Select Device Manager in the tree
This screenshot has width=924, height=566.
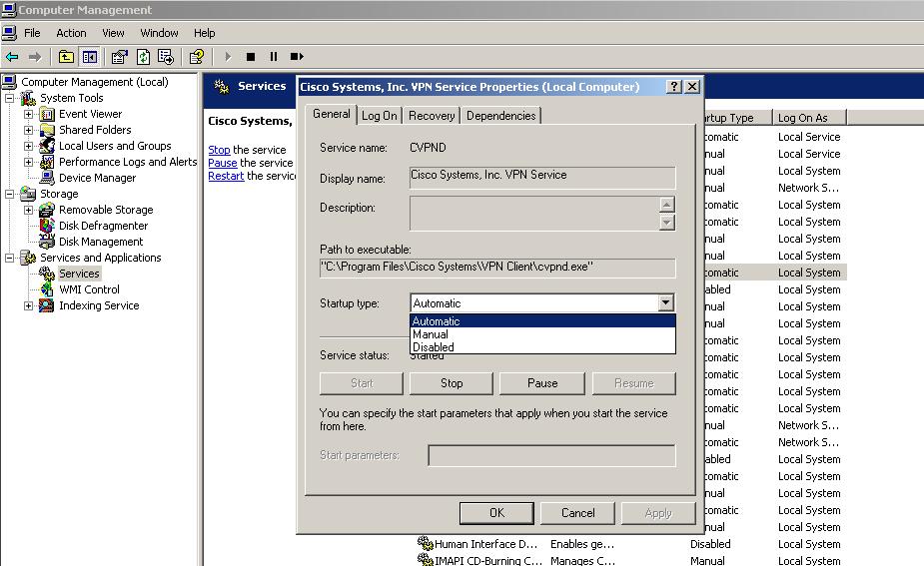[97, 178]
